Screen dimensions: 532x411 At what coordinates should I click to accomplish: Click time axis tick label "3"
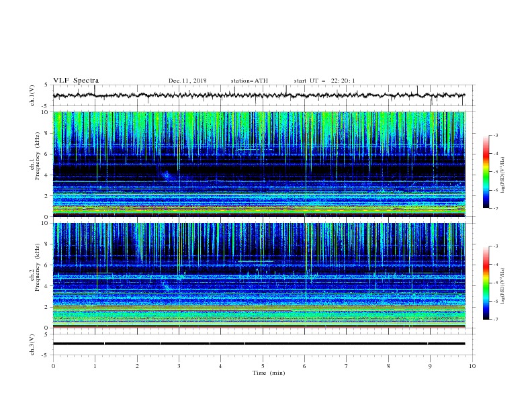(179, 366)
